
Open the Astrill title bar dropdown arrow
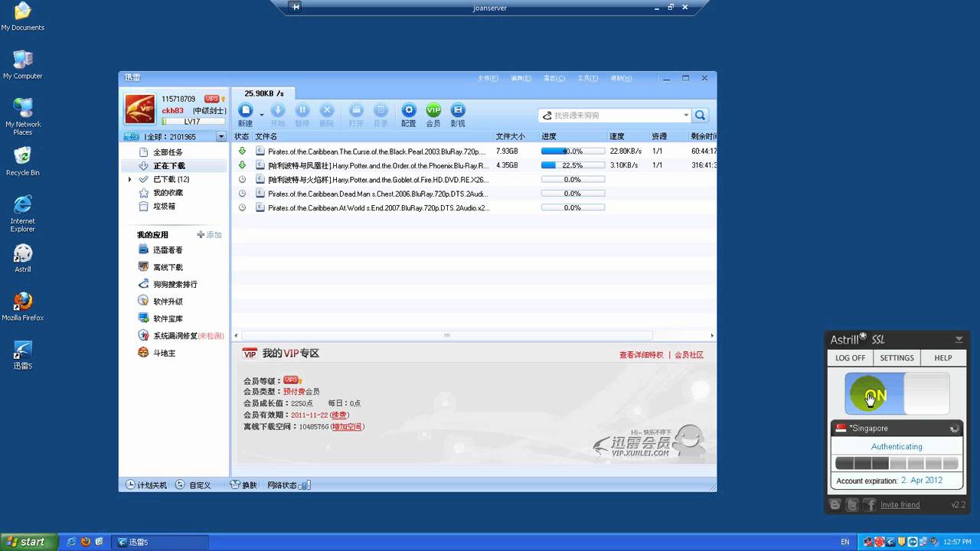pyautogui.click(x=959, y=339)
